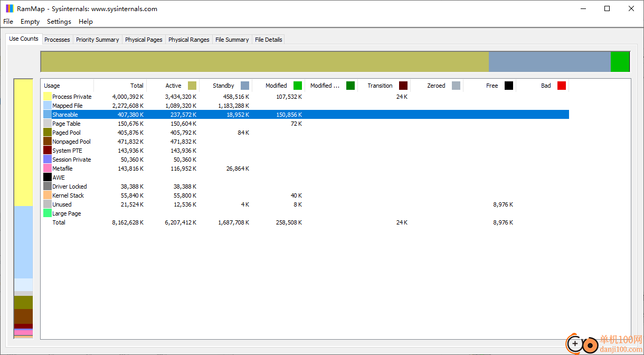Click the Active column color swatch

(192, 86)
